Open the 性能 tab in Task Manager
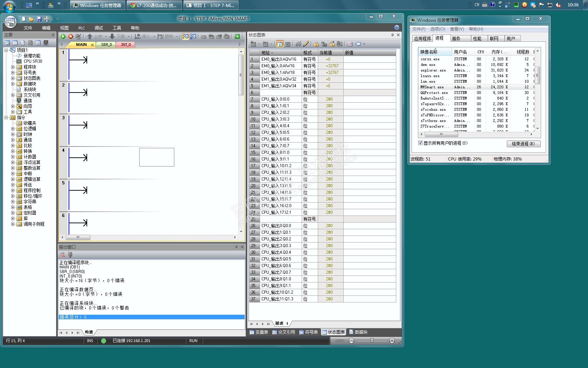This screenshot has width=588, height=368. coord(477,39)
